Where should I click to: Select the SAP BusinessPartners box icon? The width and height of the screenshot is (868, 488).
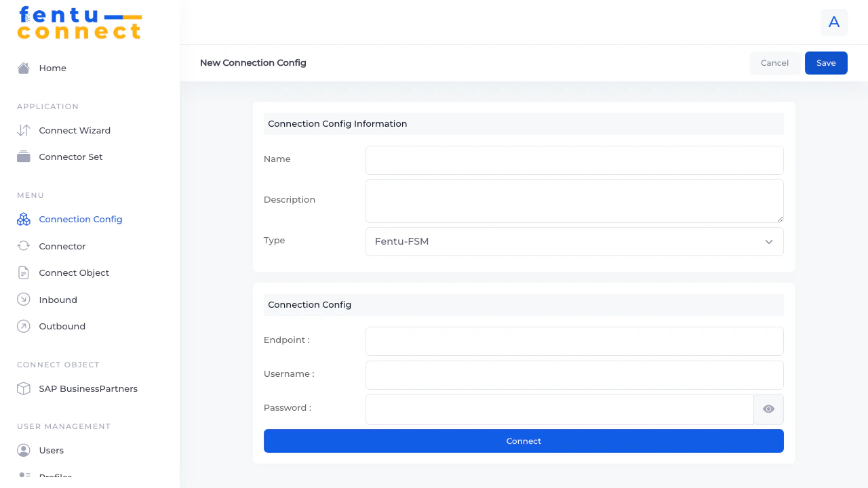[23, 388]
